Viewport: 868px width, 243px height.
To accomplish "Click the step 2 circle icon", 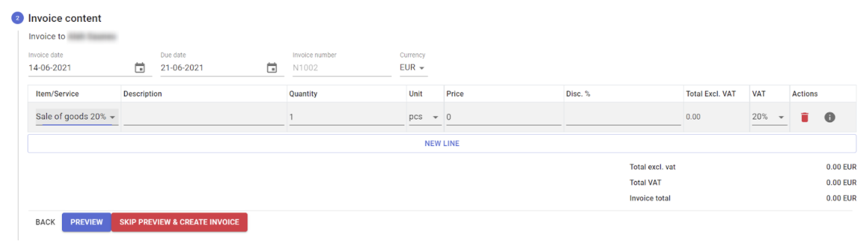I will click(17, 18).
